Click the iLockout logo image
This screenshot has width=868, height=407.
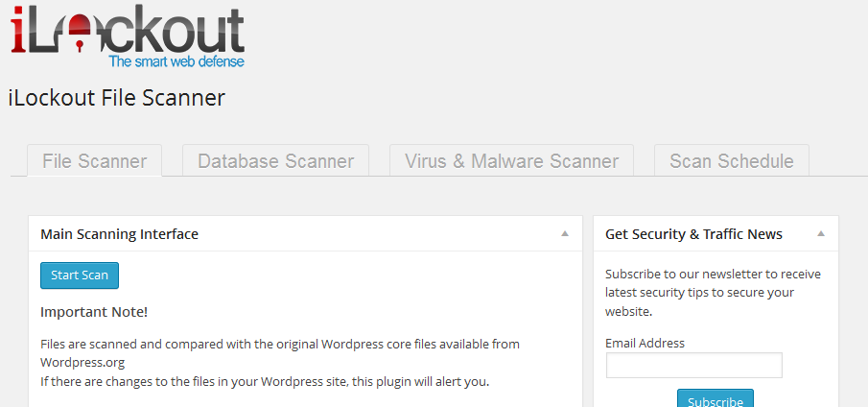(x=128, y=36)
